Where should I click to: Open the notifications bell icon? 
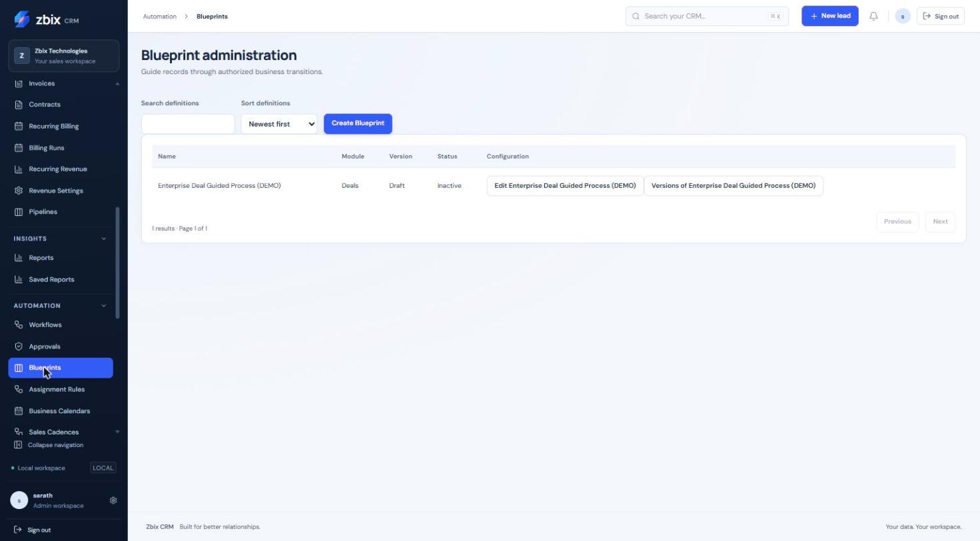873,16
